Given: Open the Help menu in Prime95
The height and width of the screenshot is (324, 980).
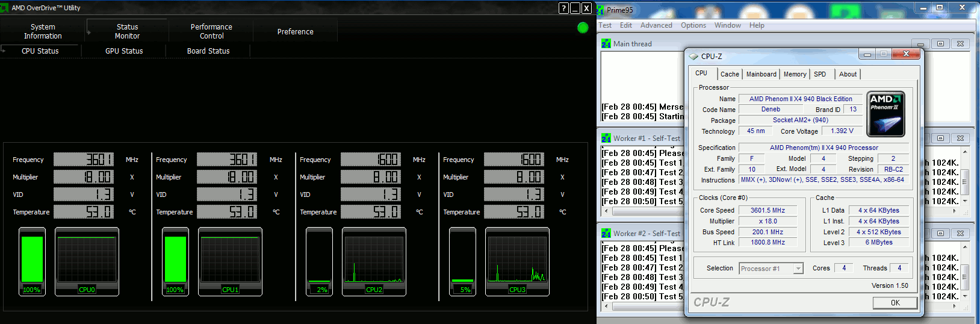Looking at the screenshot, I should pyautogui.click(x=757, y=25).
